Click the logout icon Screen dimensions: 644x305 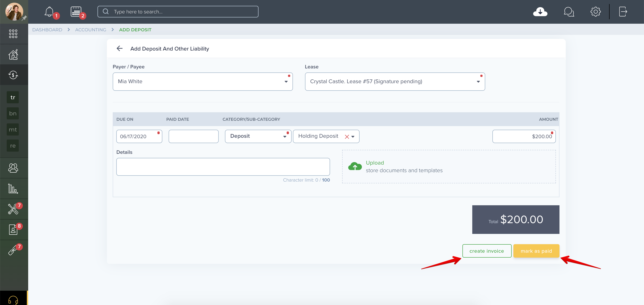623,11
